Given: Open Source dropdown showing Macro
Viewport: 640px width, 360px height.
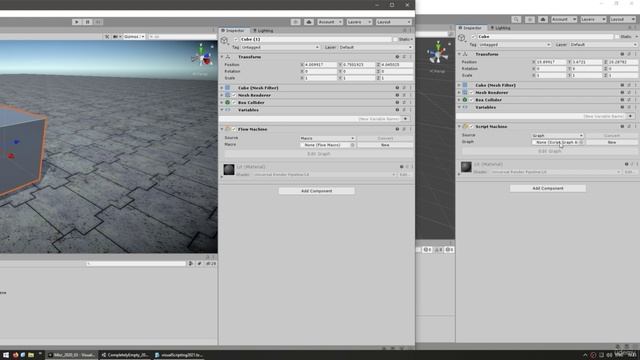Looking at the screenshot, I should (x=327, y=138).
